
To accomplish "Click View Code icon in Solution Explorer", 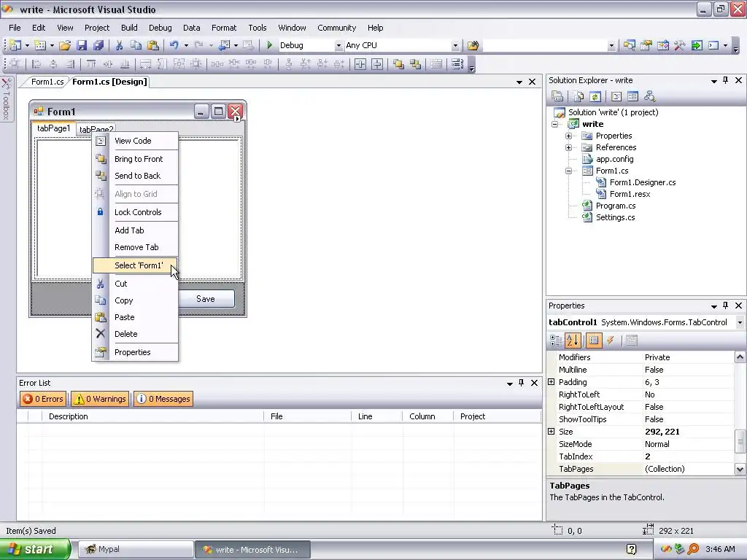I will pyautogui.click(x=616, y=97).
